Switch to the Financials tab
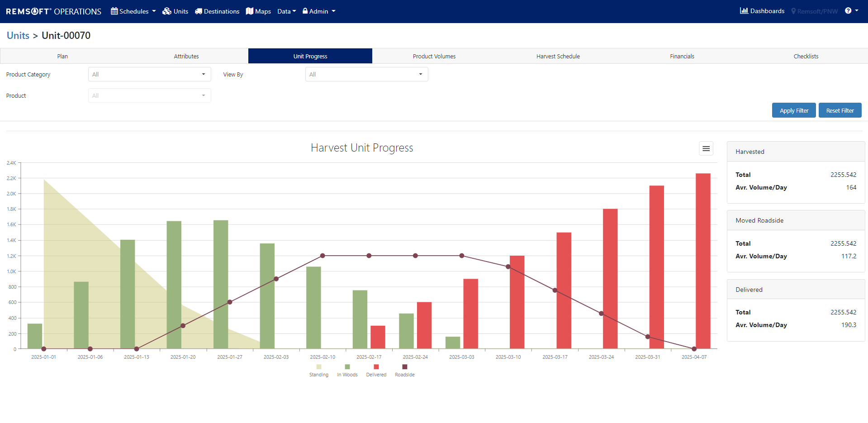868x423 pixels. click(682, 56)
